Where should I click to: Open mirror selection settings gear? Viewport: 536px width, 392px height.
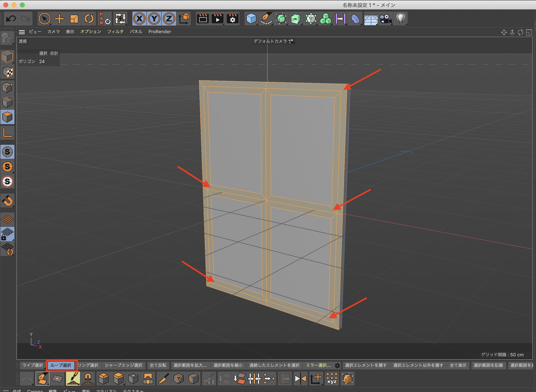point(337,365)
